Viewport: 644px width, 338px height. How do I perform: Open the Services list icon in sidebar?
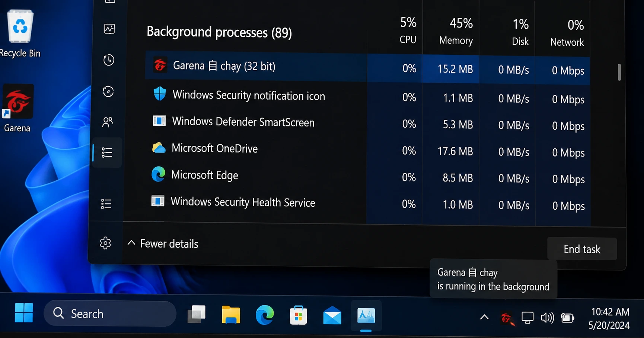point(106,204)
